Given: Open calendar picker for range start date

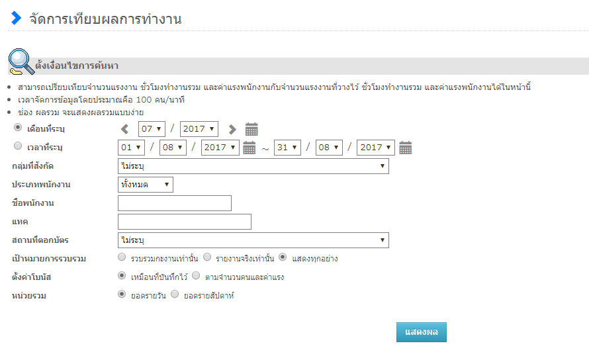Looking at the screenshot, I should (249, 148).
